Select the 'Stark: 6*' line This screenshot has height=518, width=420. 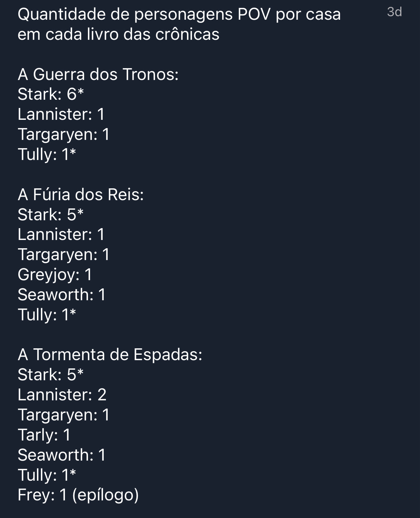(x=51, y=94)
